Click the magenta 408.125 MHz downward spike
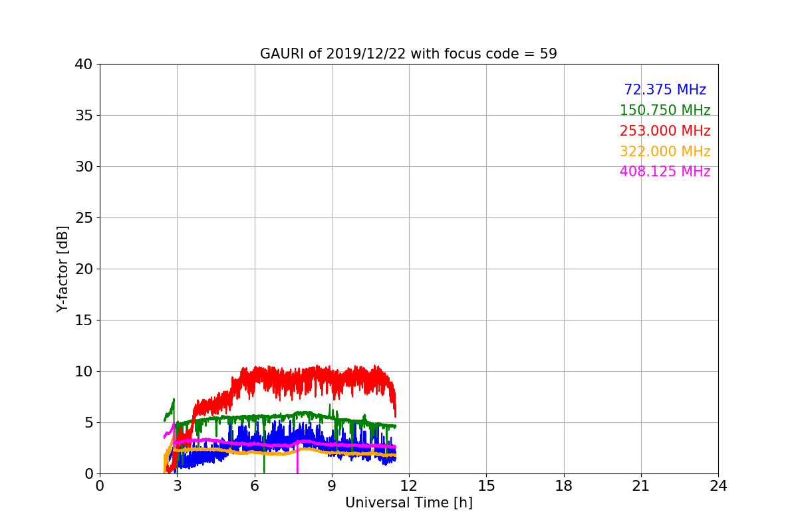 297,459
